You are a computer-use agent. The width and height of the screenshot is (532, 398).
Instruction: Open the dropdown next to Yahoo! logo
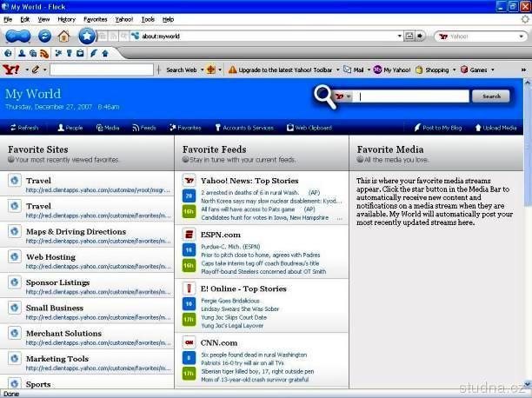[26, 70]
